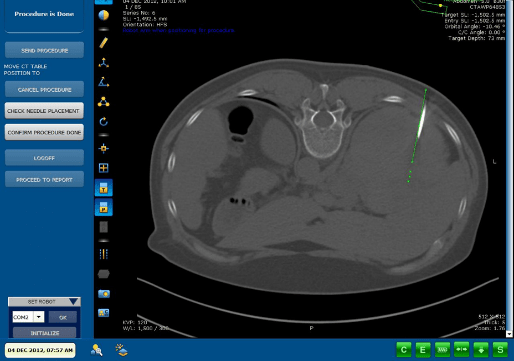Click Confirm Procedure Done button

click(x=44, y=132)
